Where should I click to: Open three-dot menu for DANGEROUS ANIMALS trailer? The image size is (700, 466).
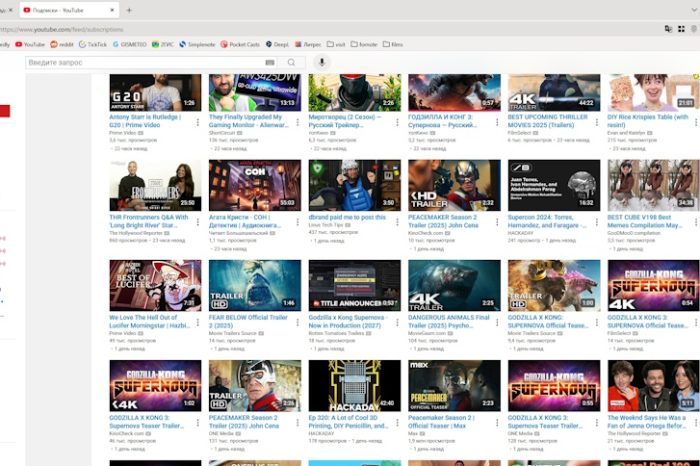click(x=497, y=322)
